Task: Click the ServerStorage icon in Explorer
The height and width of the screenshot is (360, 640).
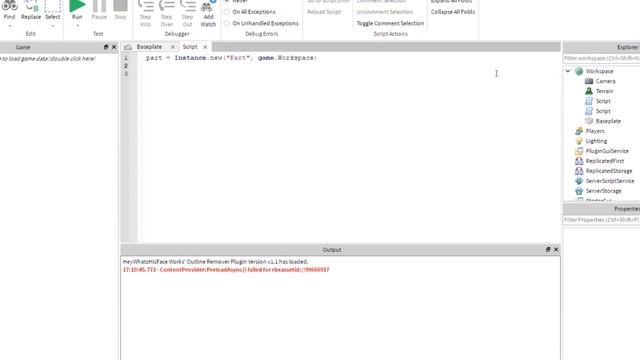Action: click(x=579, y=191)
